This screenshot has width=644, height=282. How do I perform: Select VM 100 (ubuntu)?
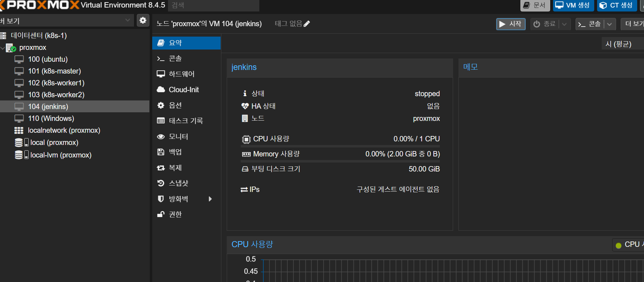pyautogui.click(x=48, y=59)
